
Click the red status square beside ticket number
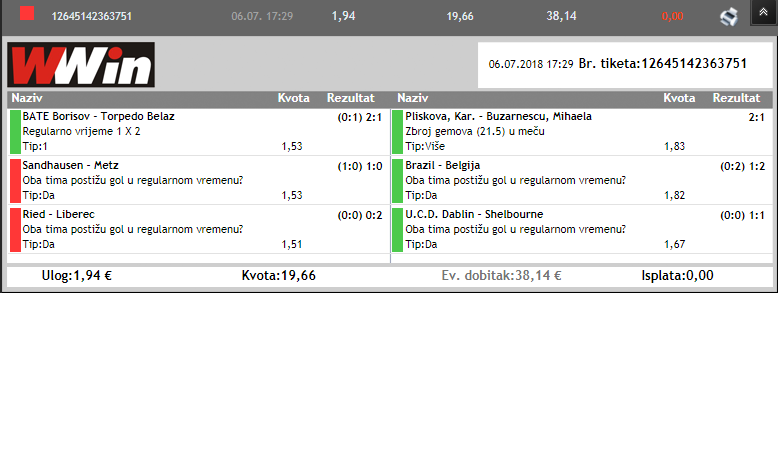point(27,13)
